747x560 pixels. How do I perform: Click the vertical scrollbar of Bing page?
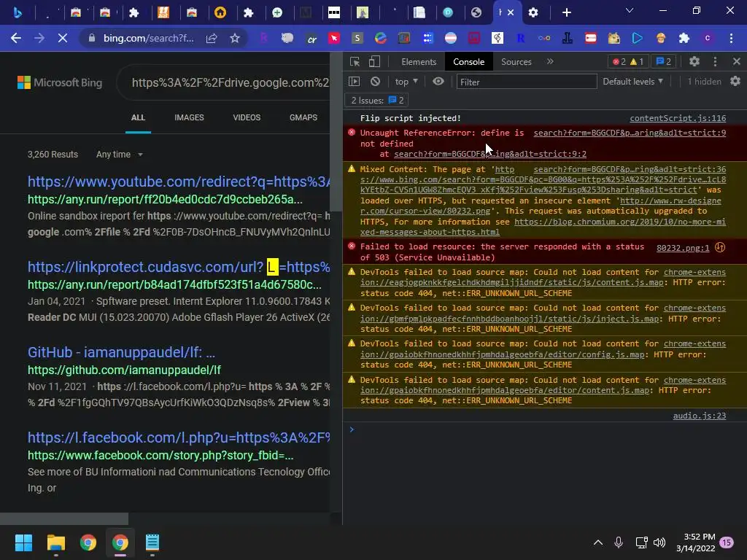tap(336, 131)
